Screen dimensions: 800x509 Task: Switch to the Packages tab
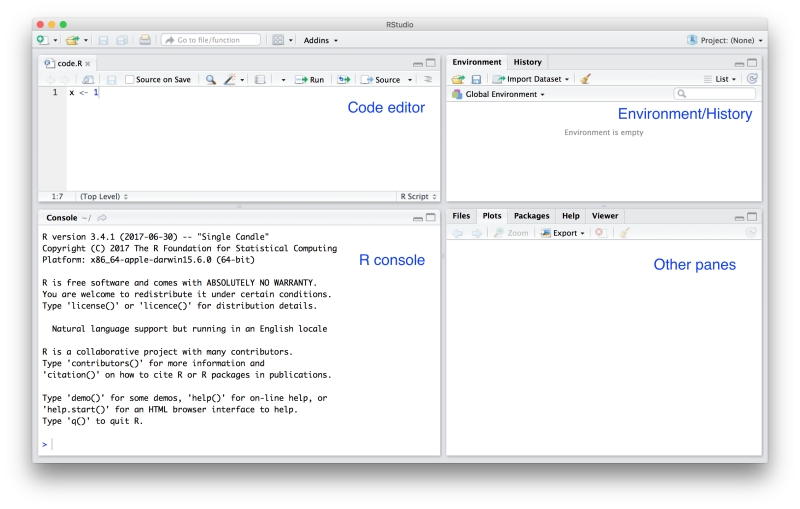tap(531, 216)
